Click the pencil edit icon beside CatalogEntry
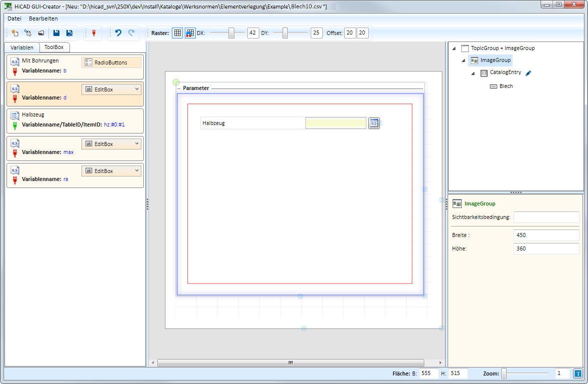Screen dimensions: 588x384 tap(529, 73)
